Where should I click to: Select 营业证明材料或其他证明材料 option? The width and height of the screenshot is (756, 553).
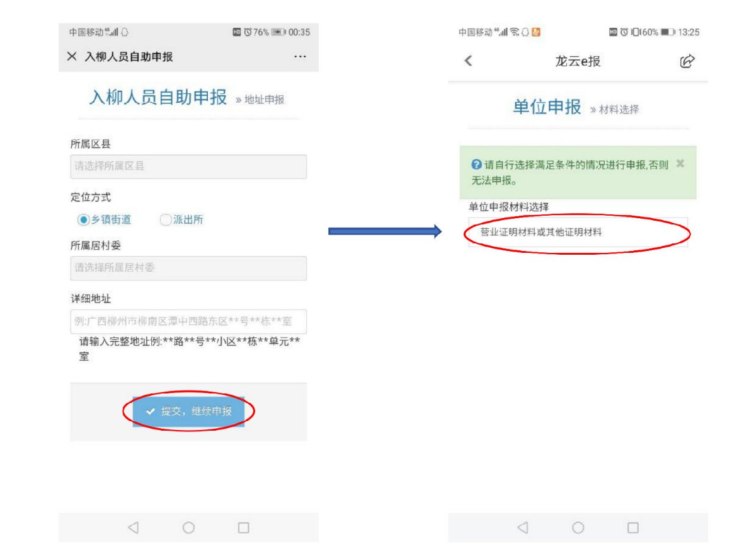(578, 232)
